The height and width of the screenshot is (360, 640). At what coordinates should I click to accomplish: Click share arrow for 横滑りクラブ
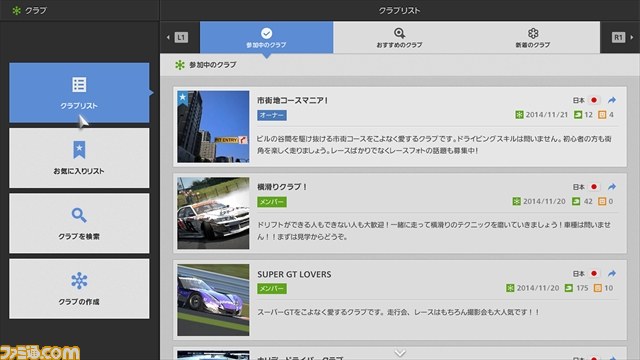pos(611,187)
